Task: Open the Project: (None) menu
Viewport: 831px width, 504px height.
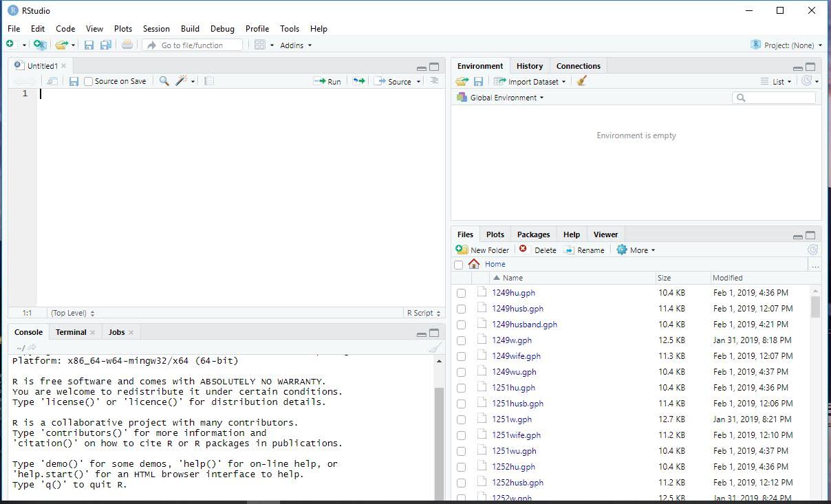Action: (x=786, y=45)
